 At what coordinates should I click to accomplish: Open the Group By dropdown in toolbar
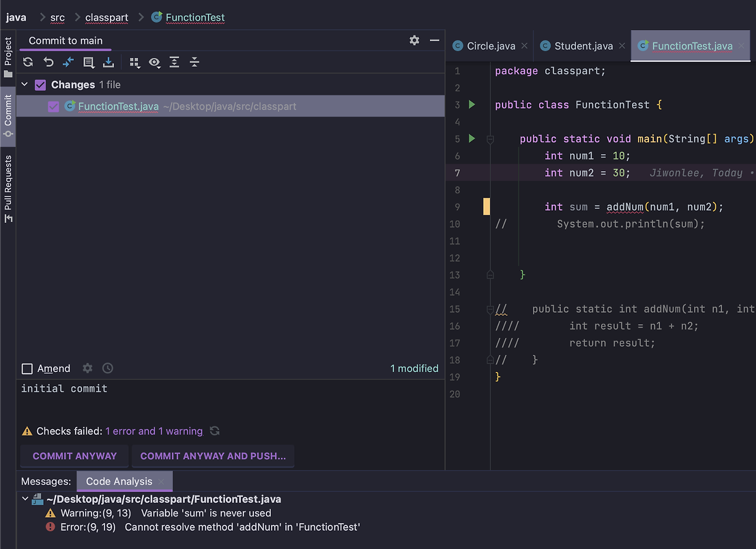135,63
